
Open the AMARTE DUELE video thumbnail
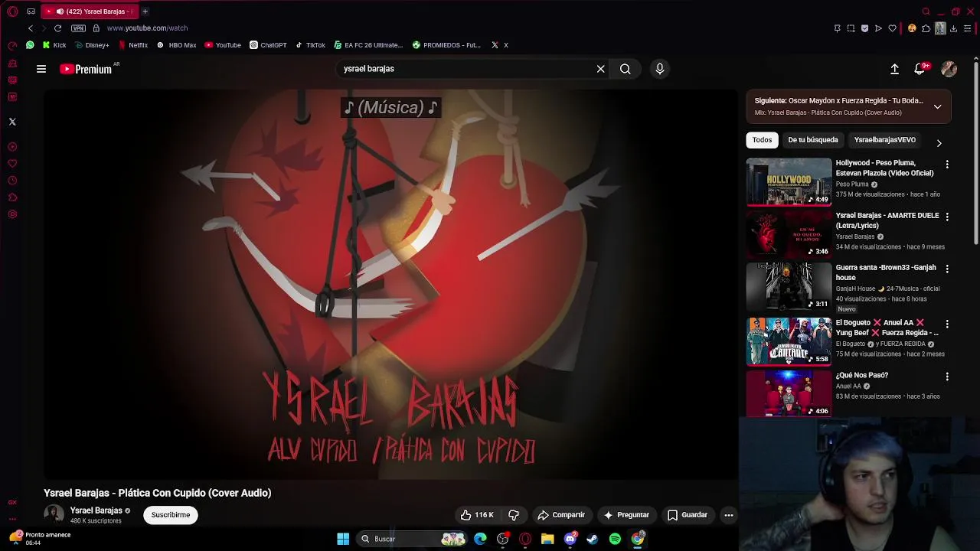click(789, 234)
